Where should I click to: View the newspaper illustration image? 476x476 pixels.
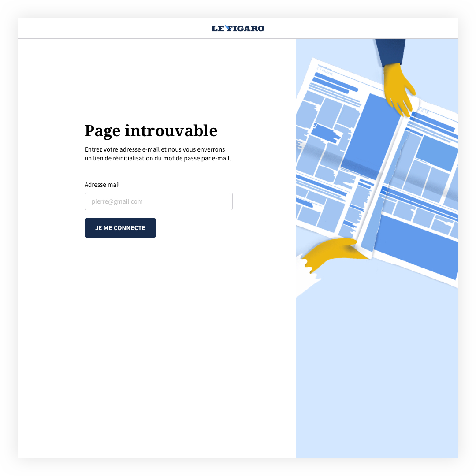pos(377,248)
